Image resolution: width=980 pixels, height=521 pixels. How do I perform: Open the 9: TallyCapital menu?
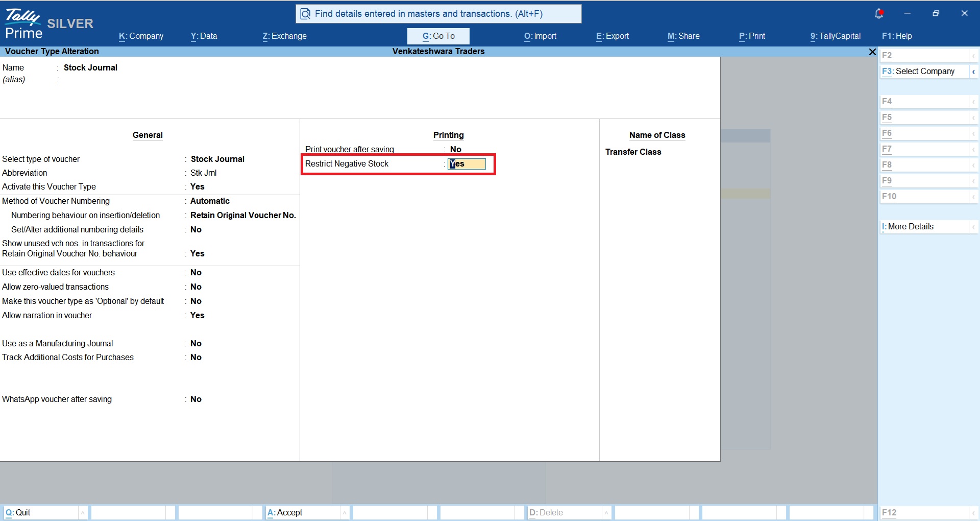coord(836,36)
